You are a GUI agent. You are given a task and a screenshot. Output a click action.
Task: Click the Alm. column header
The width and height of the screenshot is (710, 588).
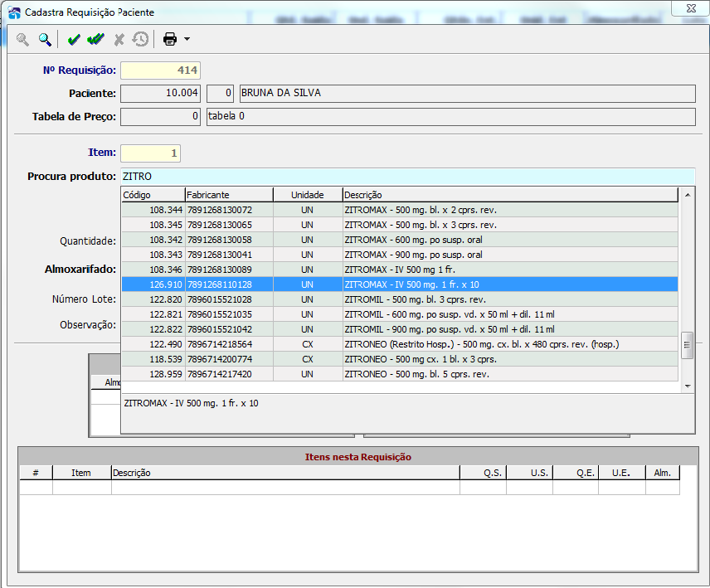coord(663,473)
